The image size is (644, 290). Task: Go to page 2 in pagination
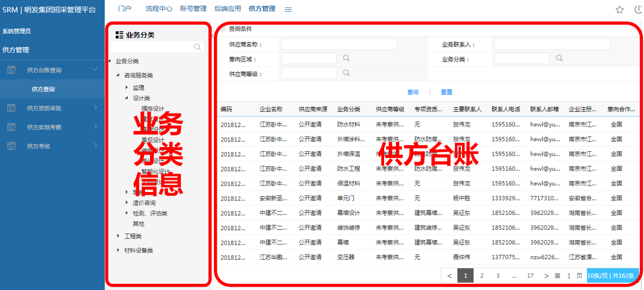click(482, 275)
